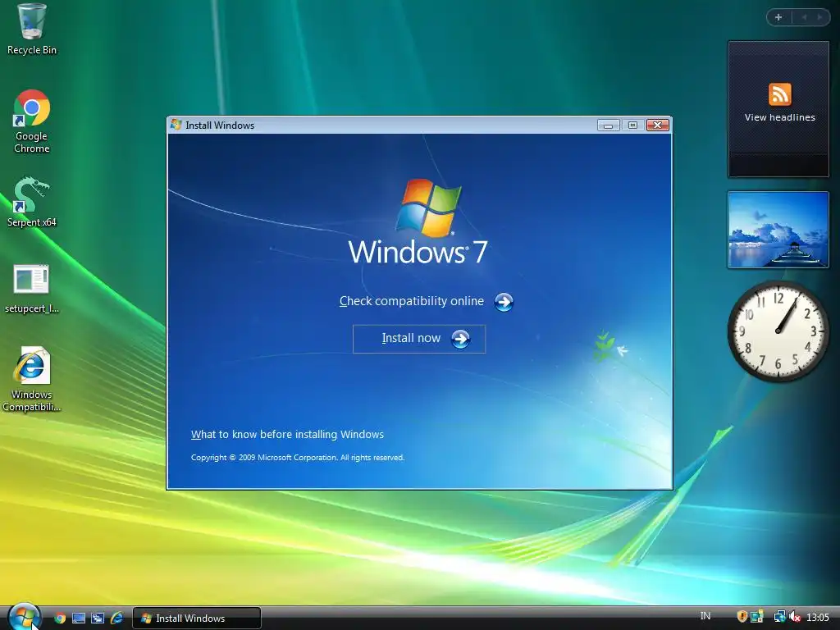Click Check compatibility online link
This screenshot has height=630, width=840.
[412, 301]
